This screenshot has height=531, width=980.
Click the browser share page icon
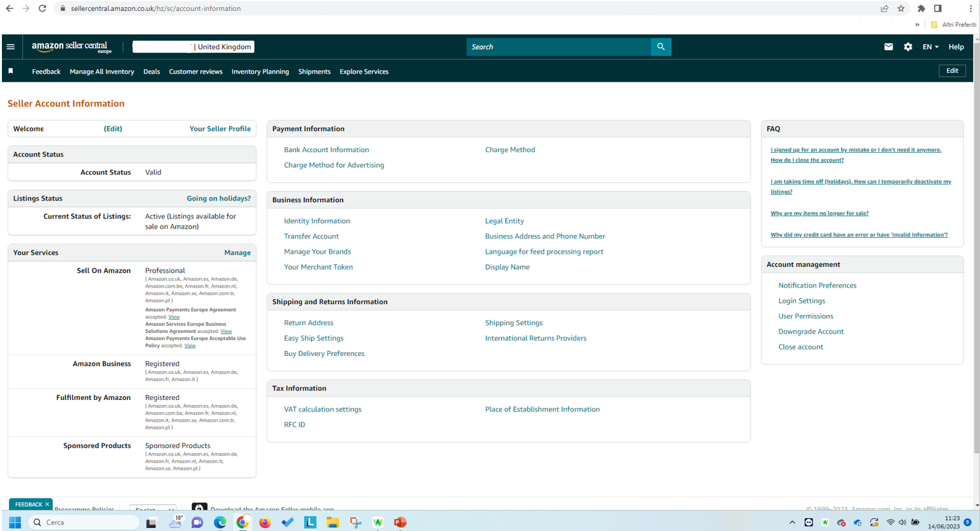pyautogui.click(x=885, y=8)
